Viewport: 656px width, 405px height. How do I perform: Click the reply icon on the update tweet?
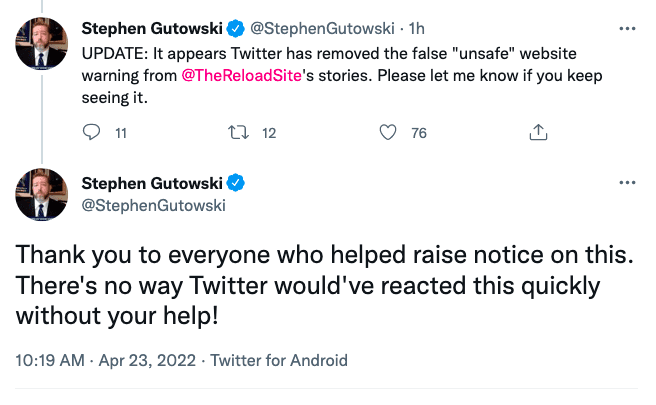pyautogui.click(x=91, y=132)
